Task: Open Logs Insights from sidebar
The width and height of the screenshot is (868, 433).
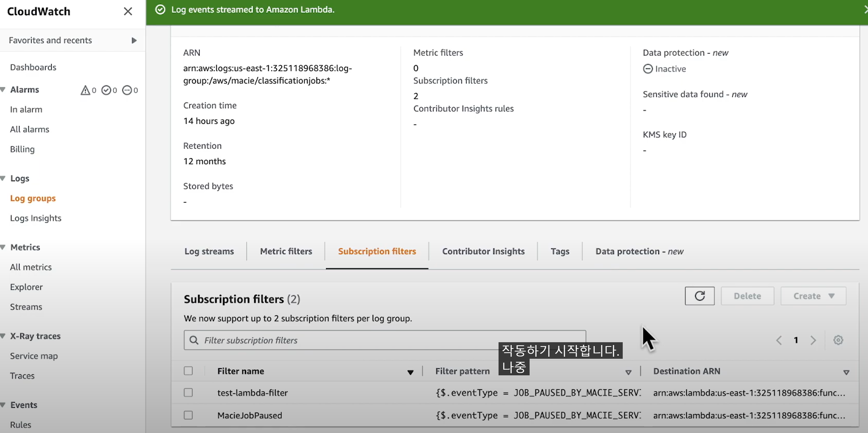Action: (x=36, y=218)
